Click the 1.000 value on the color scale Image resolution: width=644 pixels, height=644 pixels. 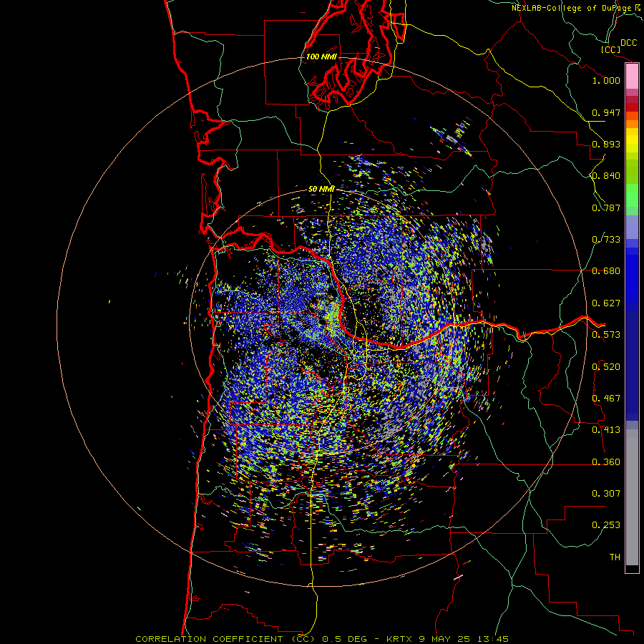click(606, 80)
